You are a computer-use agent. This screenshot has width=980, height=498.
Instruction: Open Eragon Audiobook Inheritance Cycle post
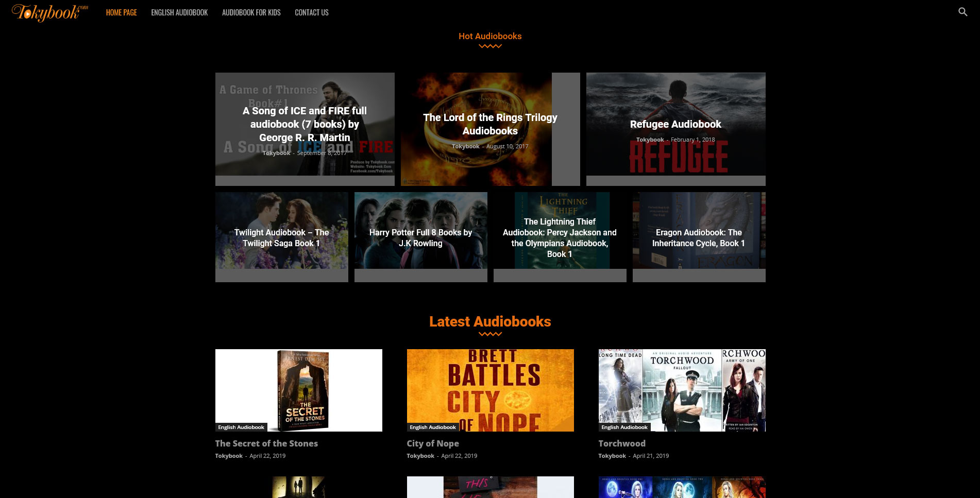pos(699,238)
